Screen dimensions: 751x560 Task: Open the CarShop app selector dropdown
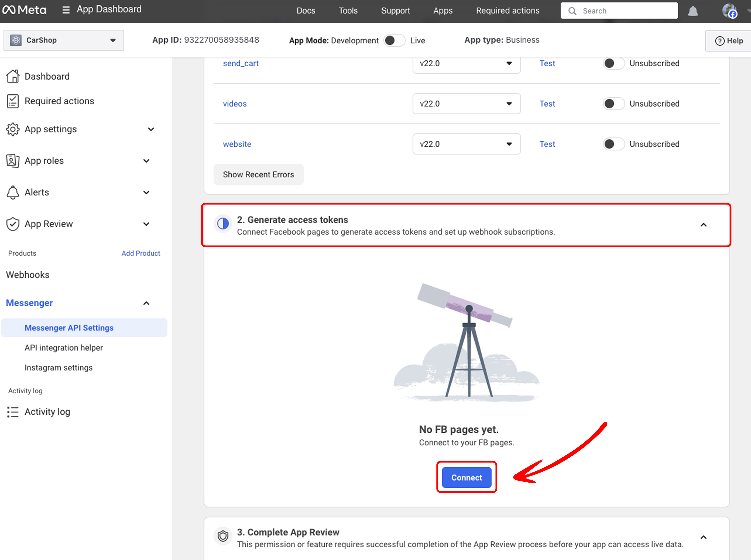pyautogui.click(x=64, y=40)
